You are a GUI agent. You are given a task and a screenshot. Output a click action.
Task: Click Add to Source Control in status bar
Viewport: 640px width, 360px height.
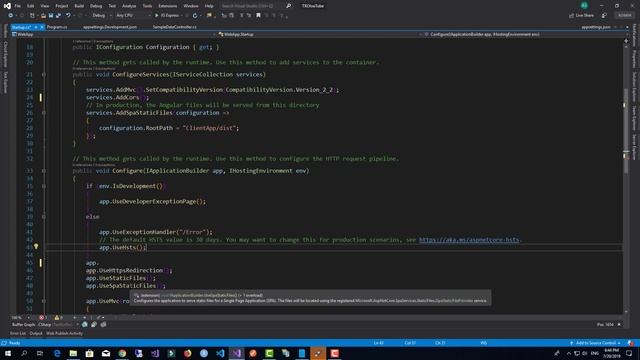[x=596, y=343]
